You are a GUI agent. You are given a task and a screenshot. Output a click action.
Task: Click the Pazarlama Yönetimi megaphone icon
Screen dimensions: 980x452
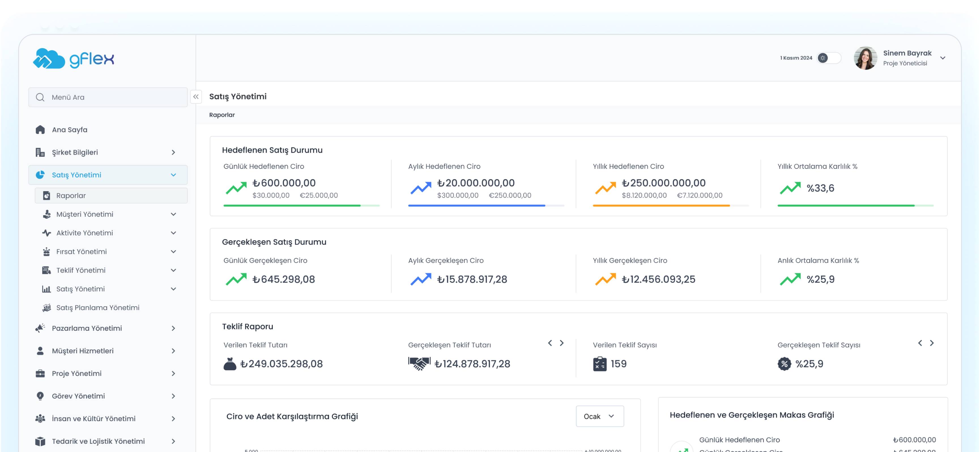40,328
